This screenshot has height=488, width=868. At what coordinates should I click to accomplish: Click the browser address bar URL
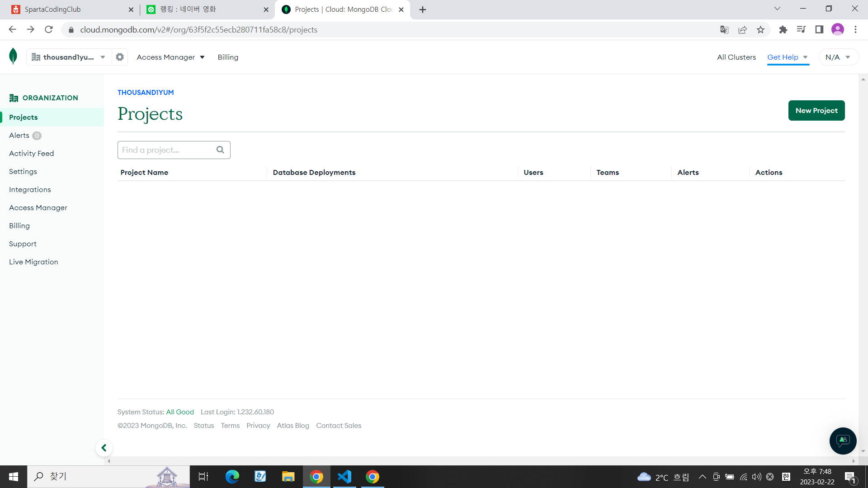(x=199, y=30)
